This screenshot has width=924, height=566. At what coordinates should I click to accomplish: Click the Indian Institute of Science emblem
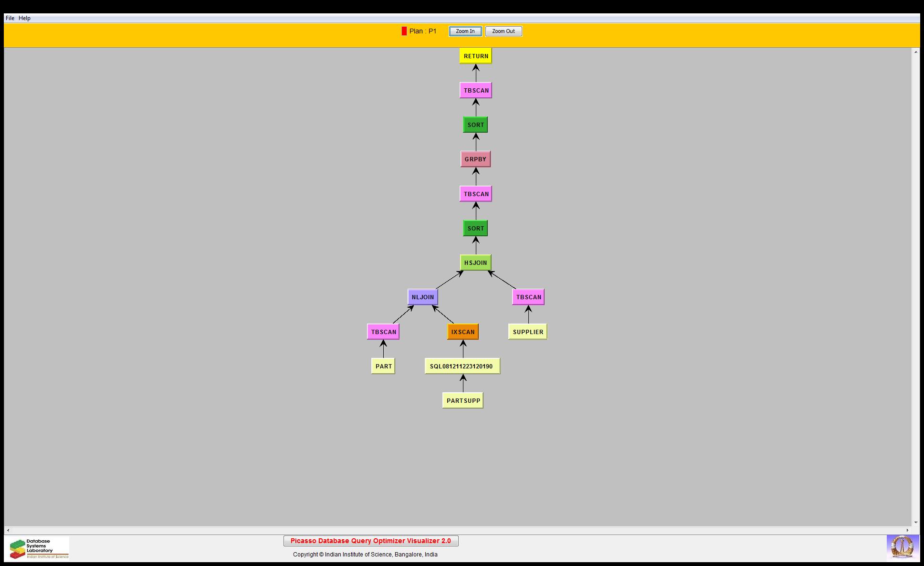tap(902, 547)
